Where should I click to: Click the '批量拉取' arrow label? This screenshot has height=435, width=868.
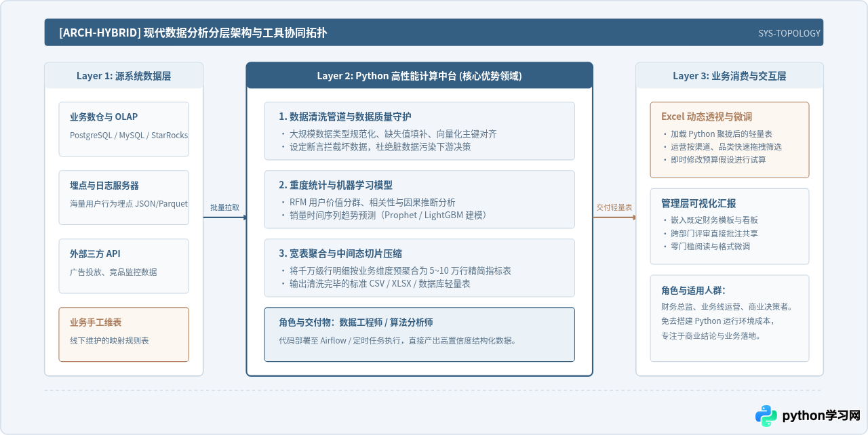tap(224, 207)
